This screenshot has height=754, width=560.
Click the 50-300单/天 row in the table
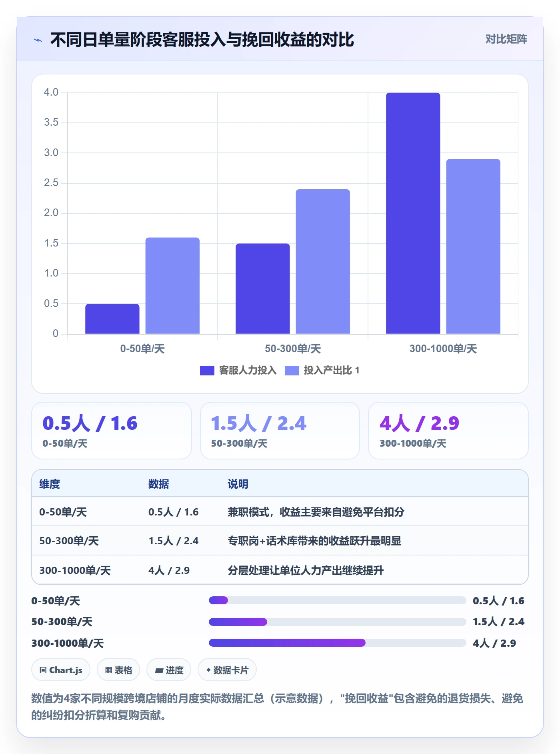[280, 541]
